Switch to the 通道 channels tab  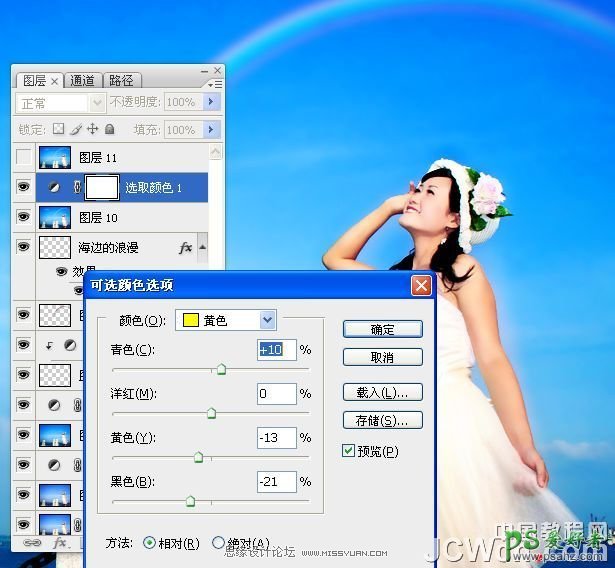83,80
